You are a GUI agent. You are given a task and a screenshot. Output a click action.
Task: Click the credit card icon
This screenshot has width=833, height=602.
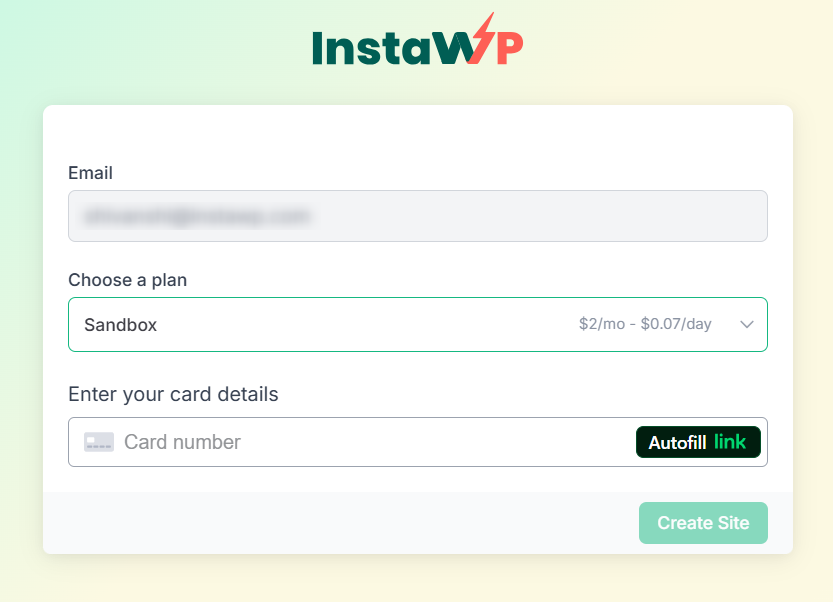[x=99, y=442]
